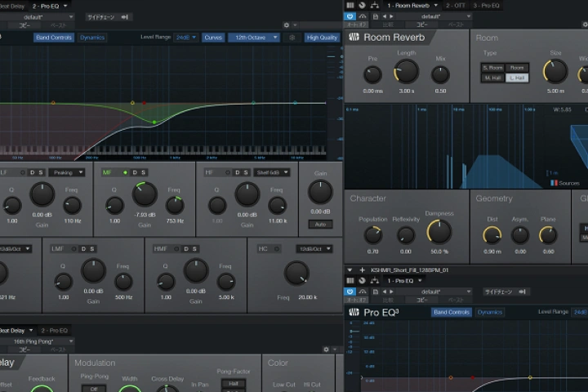Viewport: 588px width, 392px height.
Task: Click the spectrum settings gear next to 12th Octave
Action: (292, 38)
